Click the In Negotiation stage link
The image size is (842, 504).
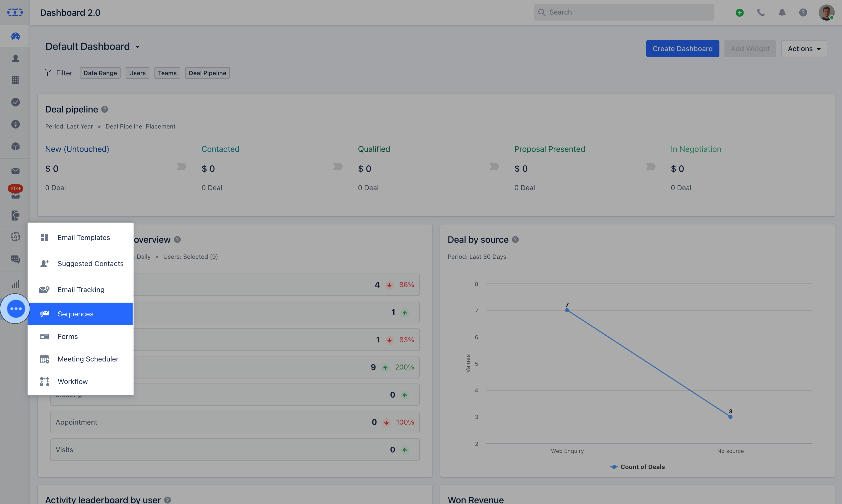(x=696, y=149)
